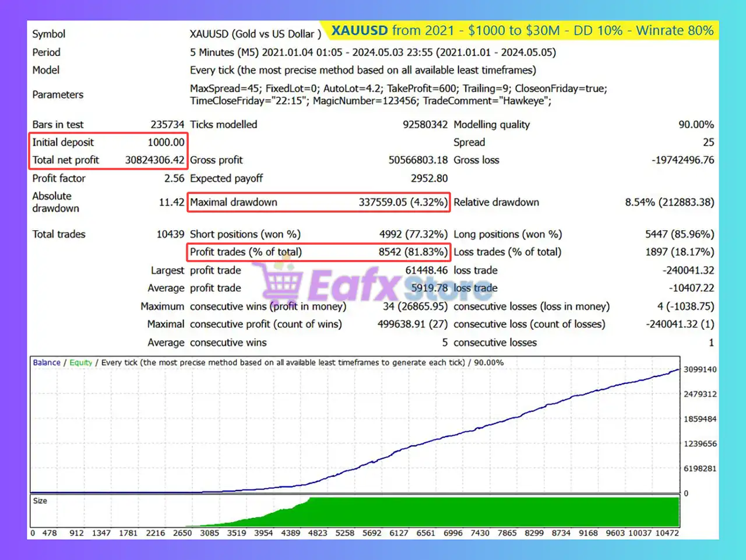Click the Profit trades (% of total) row

tap(318, 252)
